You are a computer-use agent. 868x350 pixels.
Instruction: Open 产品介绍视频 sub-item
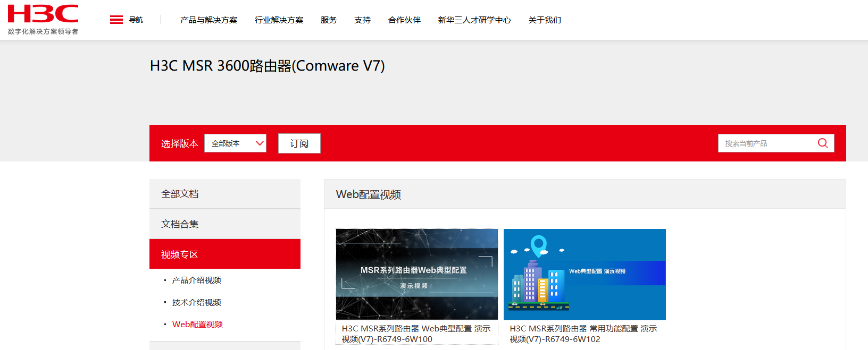point(196,280)
